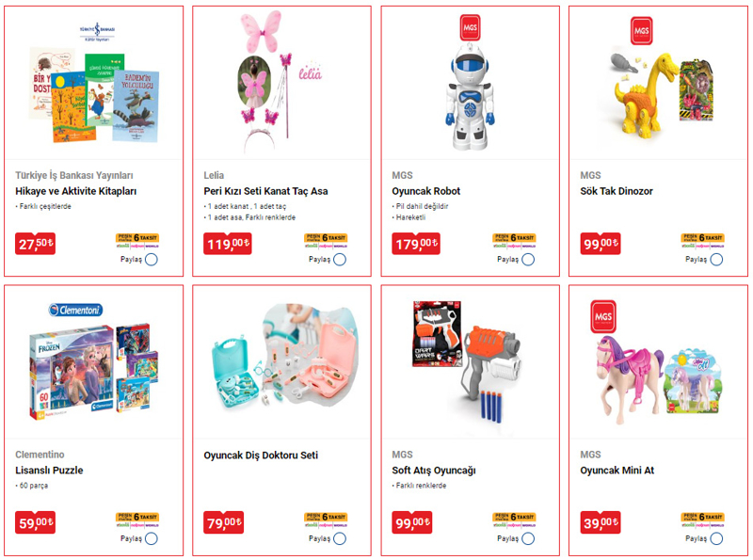Screen dimensions: 753x560
Task: Toggle Paylaş circle for Oyuncak Diş Doktoru Seti
Action: 340,538
